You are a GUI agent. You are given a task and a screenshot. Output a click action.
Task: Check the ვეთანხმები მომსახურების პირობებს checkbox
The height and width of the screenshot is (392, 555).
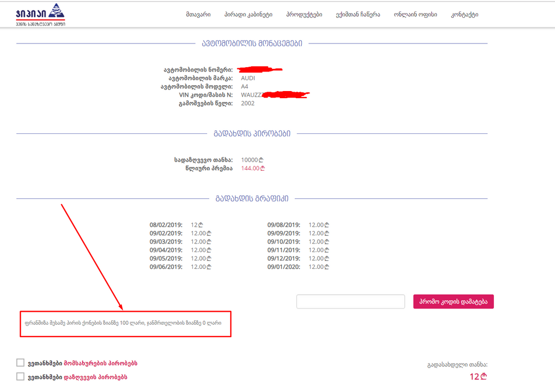pyautogui.click(x=21, y=363)
